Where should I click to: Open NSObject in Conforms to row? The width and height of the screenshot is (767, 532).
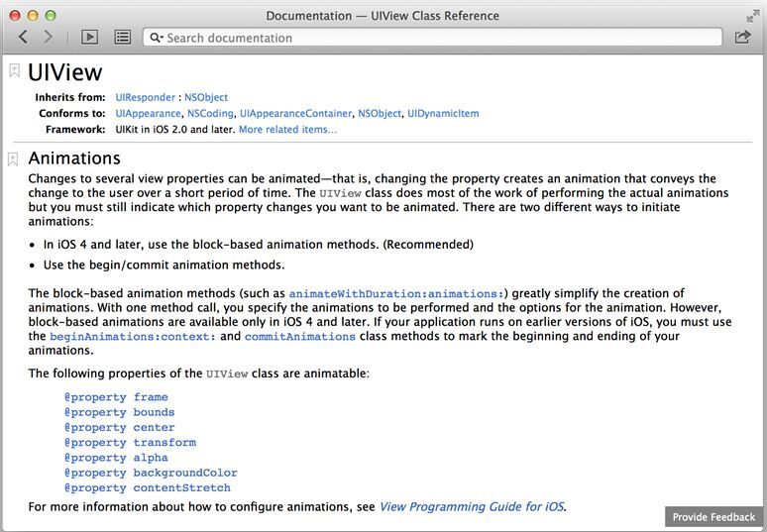click(380, 114)
